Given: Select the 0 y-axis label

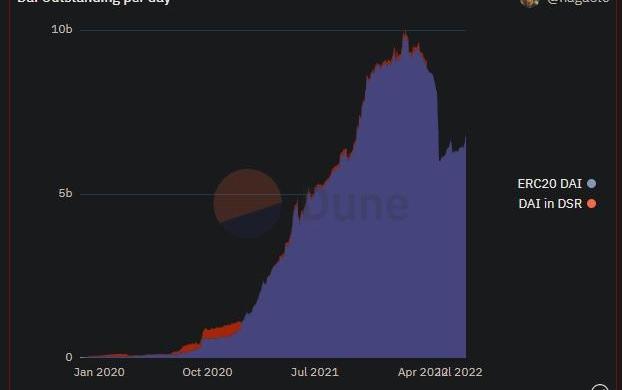Looking at the screenshot, I should pos(69,357).
